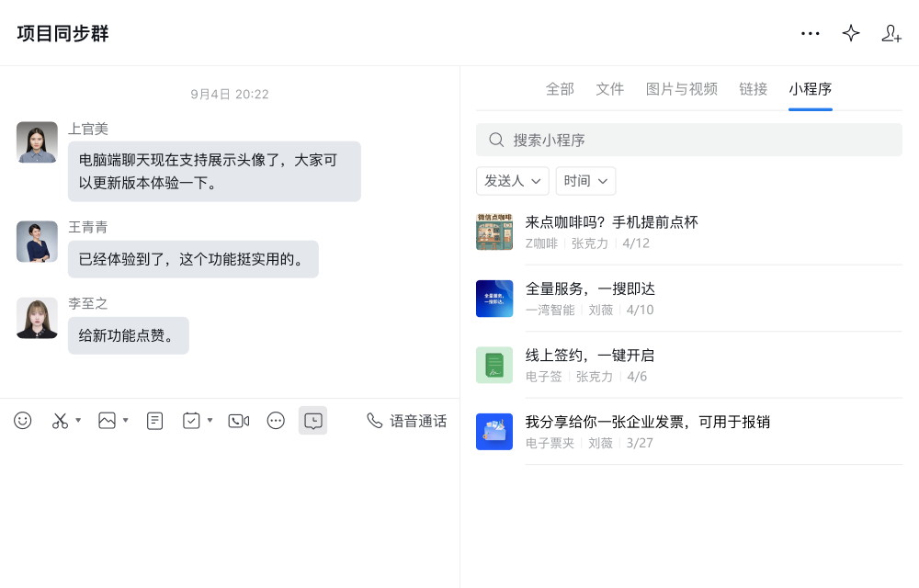This screenshot has height=588, width=919.
Task: Open the document note icon
Action: click(x=154, y=421)
